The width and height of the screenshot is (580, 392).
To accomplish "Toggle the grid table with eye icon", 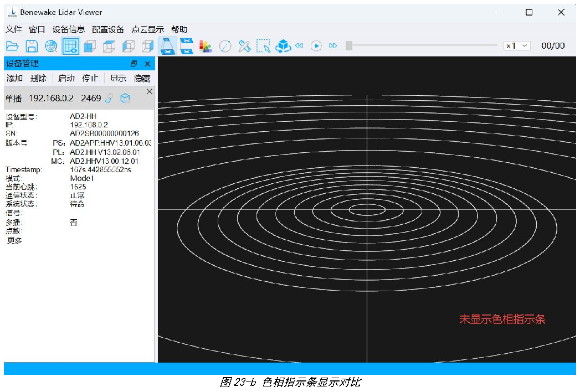I will [x=71, y=46].
